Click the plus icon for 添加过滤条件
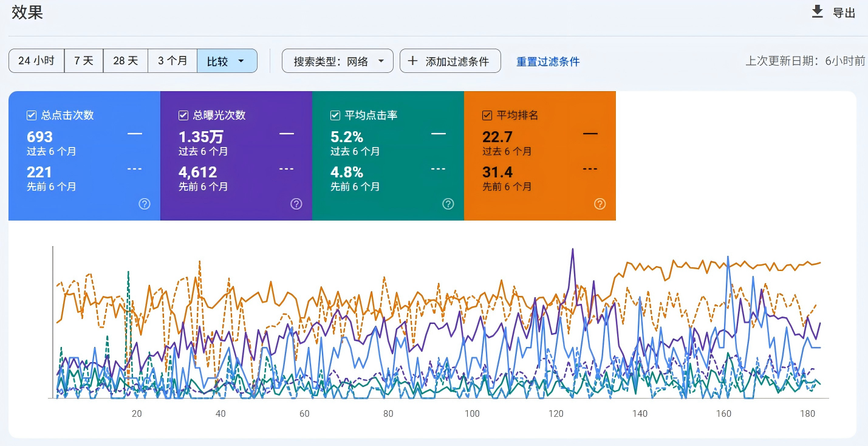 [x=412, y=61]
